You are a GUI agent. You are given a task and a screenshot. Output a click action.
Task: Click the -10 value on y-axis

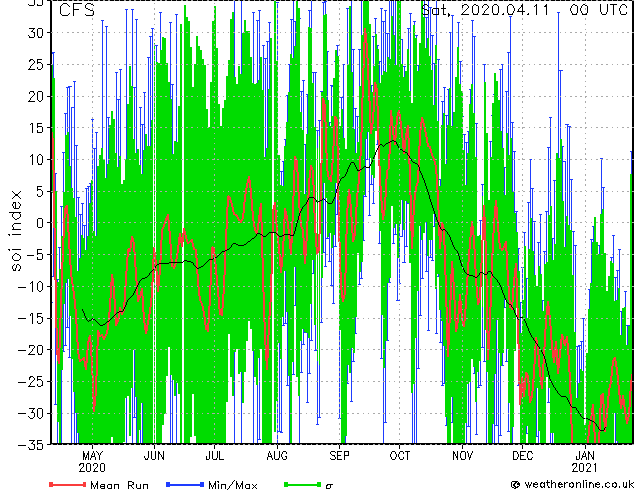(x=32, y=286)
